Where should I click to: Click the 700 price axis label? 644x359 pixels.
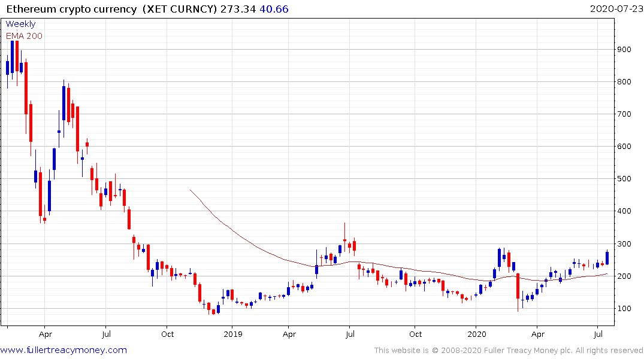click(624, 114)
